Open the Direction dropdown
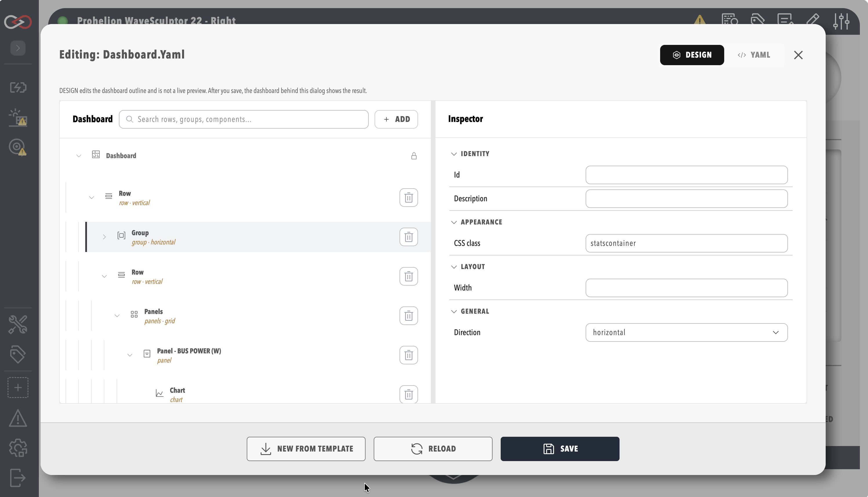This screenshot has width=868, height=497. (x=686, y=332)
